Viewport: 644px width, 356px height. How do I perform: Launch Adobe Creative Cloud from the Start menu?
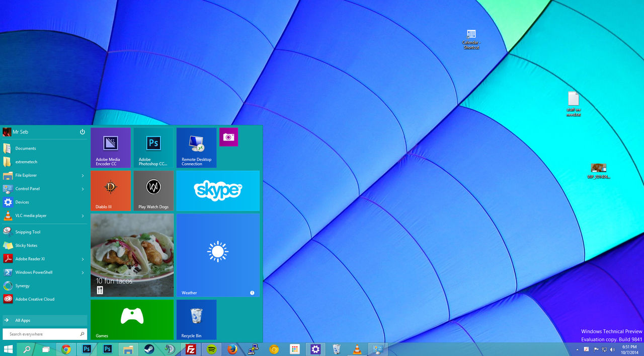click(34, 299)
